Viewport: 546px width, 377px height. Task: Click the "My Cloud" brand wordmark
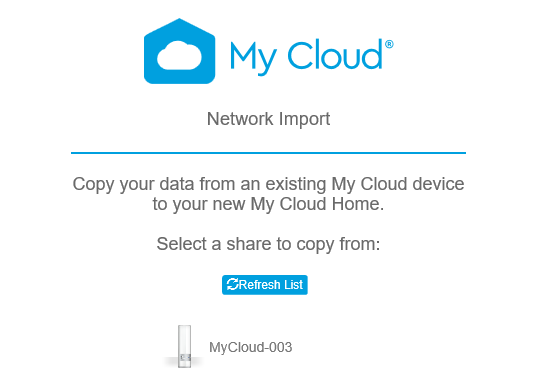point(312,56)
